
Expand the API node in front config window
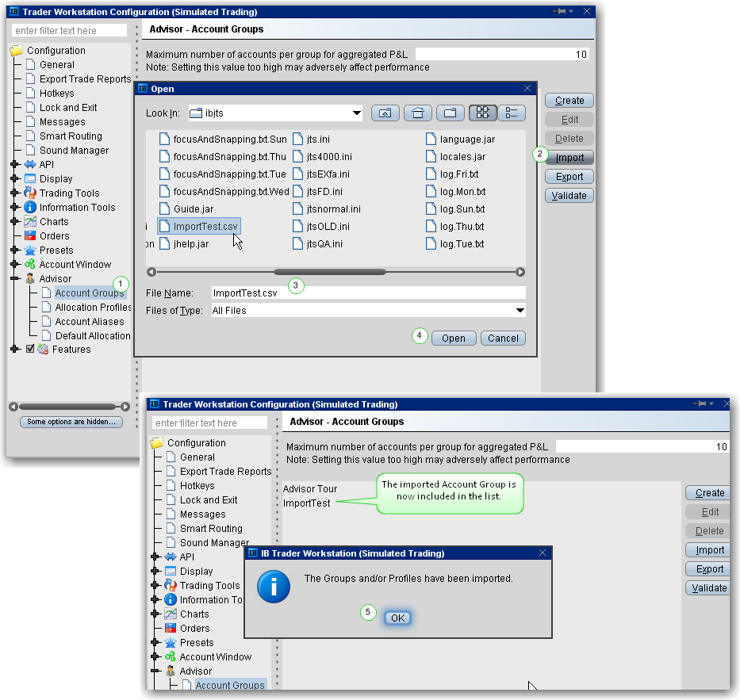coord(155,557)
